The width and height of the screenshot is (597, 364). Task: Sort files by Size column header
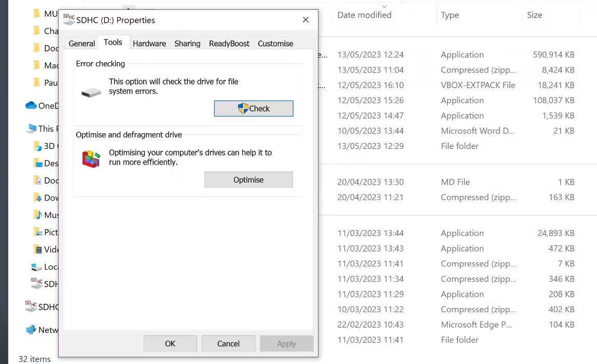(534, 15)
